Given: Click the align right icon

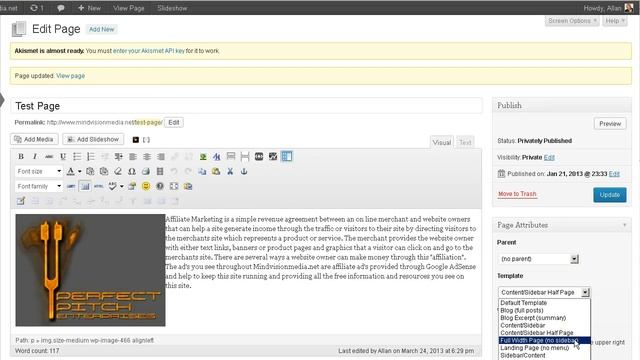Looking at the screenshot, I should [x=161, y=157].
